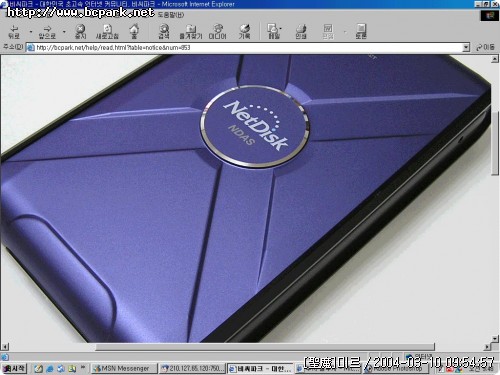Screen dimensions: 500x375
Task: Click the NetDisk product photo
Action: point(246,199)
